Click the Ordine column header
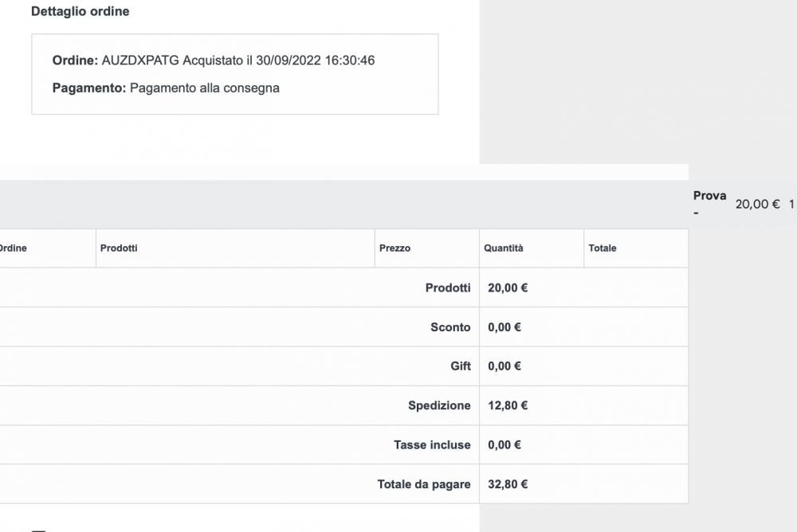Screen dimensions: 797x532 (x=13, y=248)
